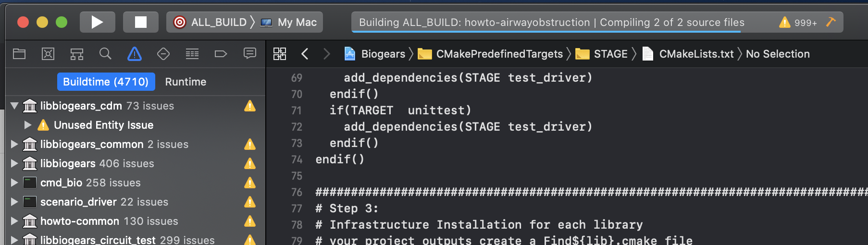
Task: Open the Symbol navigator icon
Action: click(77, 54)
